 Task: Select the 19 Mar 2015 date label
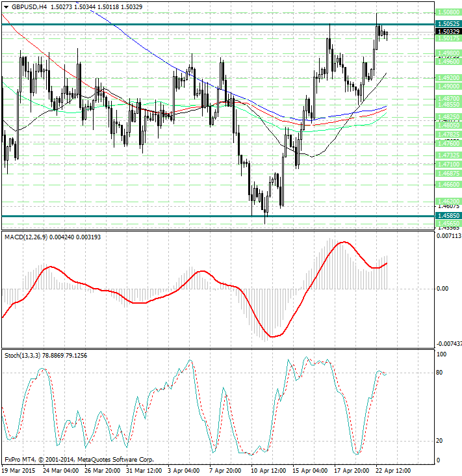pos(18,469)
